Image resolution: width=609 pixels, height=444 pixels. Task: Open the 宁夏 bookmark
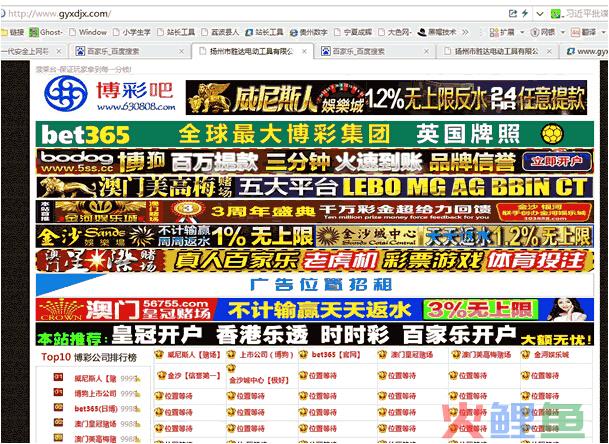click(x=353, y=32)
